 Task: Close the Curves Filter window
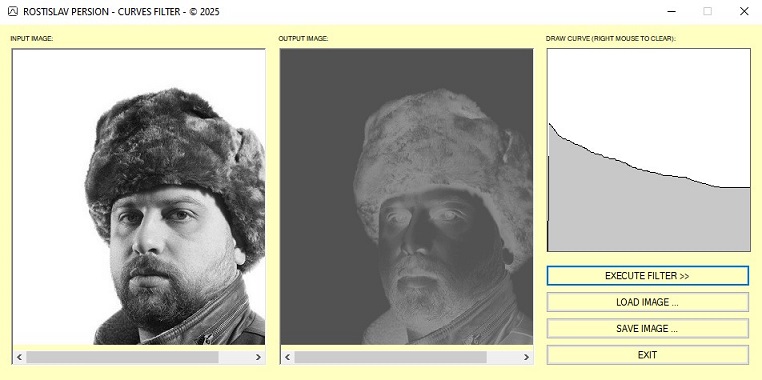[744, 11]
